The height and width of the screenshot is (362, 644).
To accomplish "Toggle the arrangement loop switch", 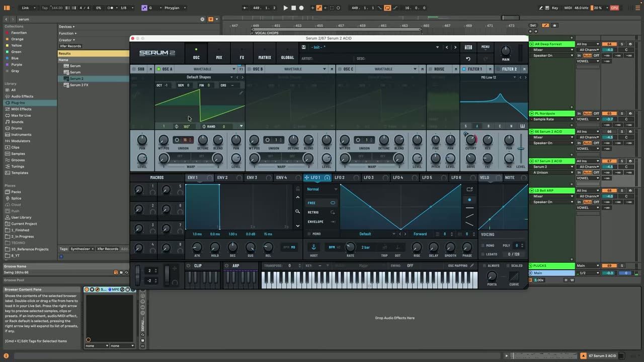I will 387,8.
